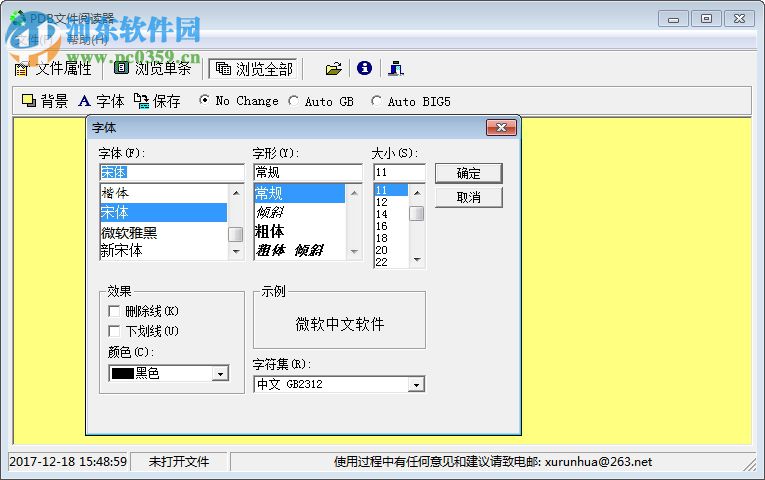Select 粗体 bold style in list
Image resolution: width=765 pixels, height=480 pixels.
pos(300,231)
